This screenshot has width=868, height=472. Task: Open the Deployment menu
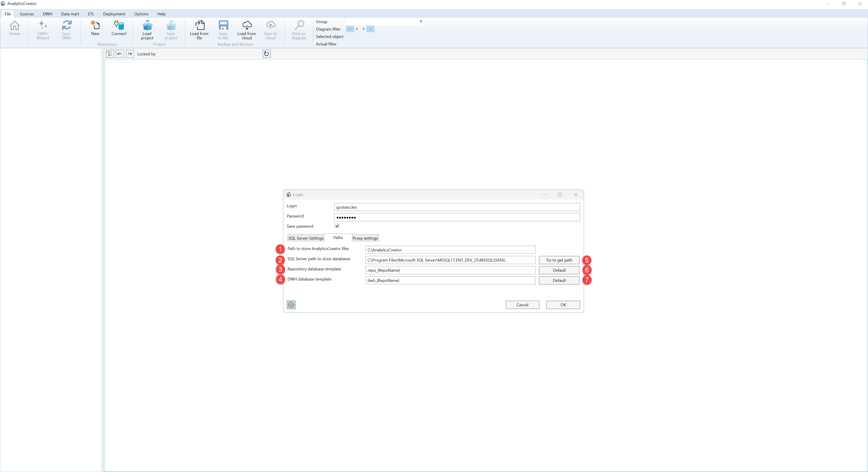pos(114,14)
